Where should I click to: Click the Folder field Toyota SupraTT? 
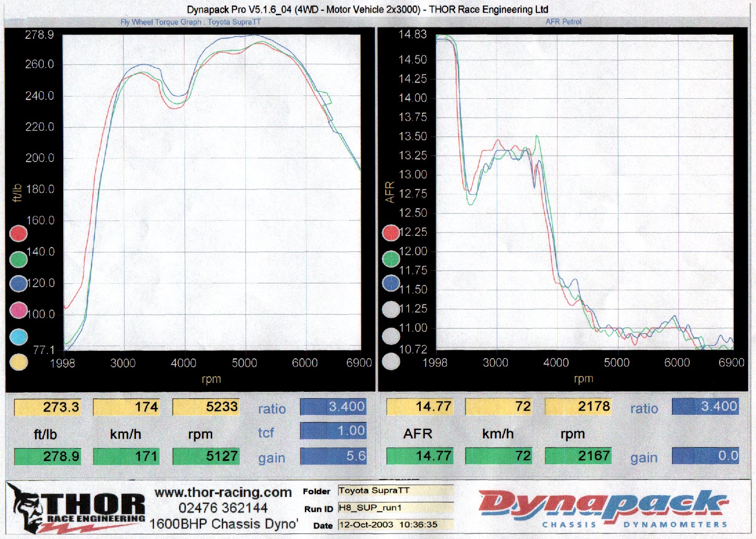click(x=396, y=491)
